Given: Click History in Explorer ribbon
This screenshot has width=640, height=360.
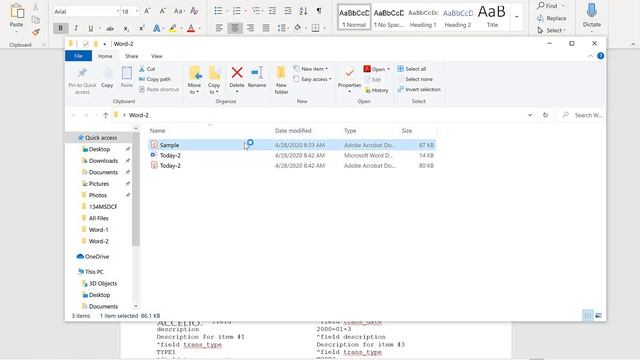Looking at the screenshot, I should [x=376, y=90].
